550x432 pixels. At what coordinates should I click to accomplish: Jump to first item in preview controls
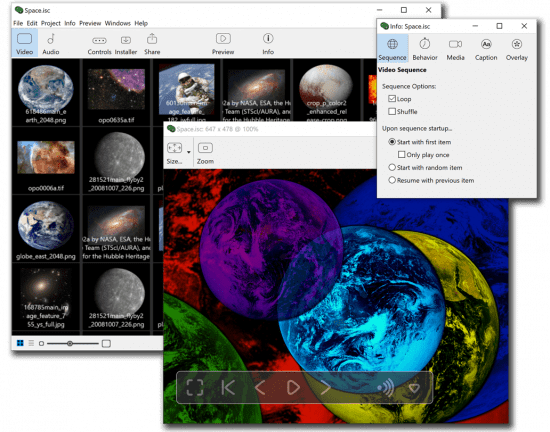click(228, 388)
